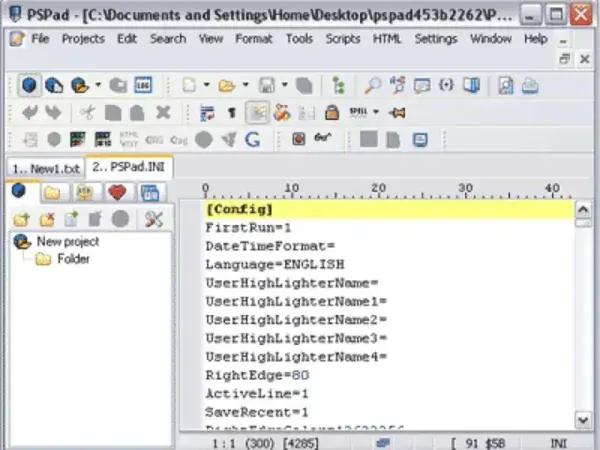Click the Find magnifying glass icon
The image size is (600, 450).
tap(372, 86)
